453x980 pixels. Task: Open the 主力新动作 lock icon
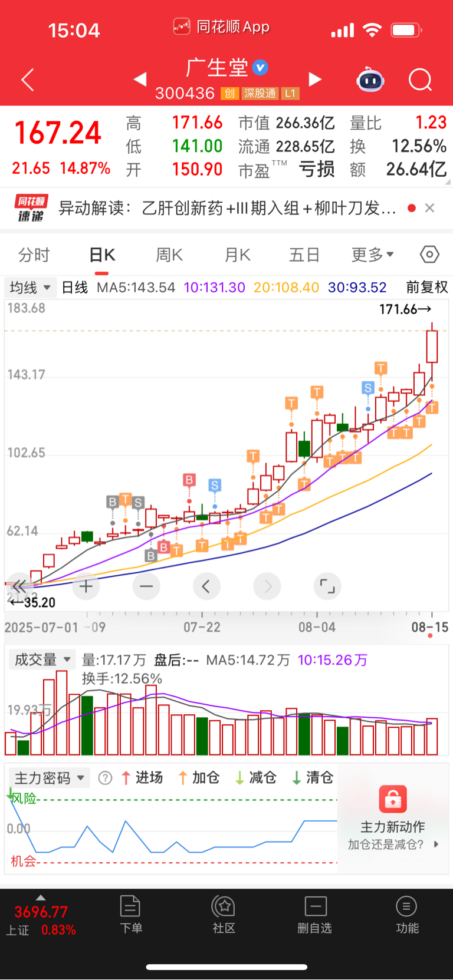tap(393, 799)
